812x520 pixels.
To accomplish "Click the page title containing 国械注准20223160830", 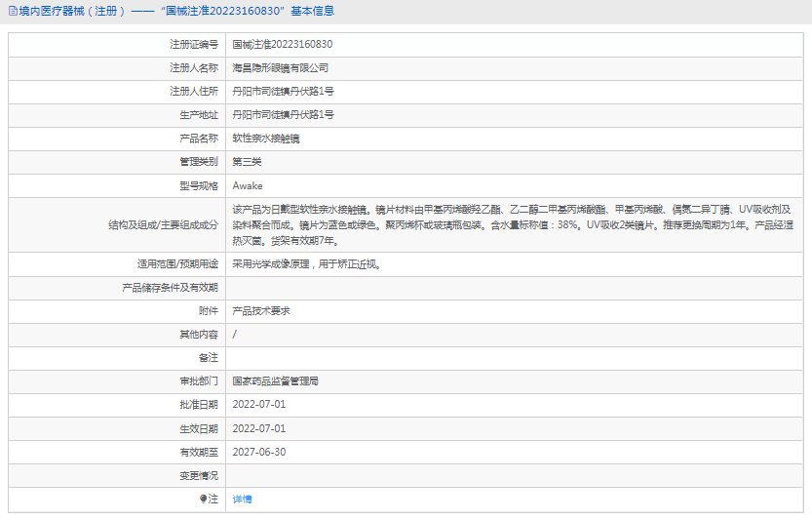I will [175, 12].
